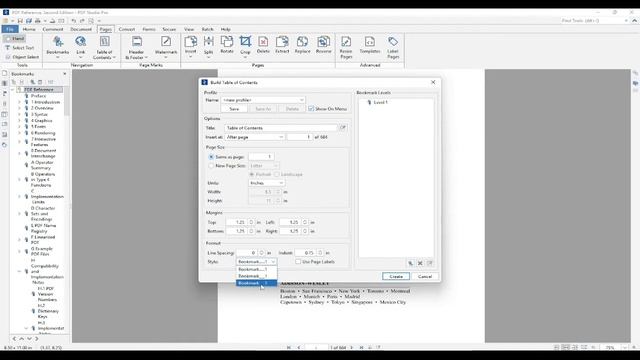Open the Units Inches dropdown
Viewport: 640px width, 360px height.
(266, 183)
